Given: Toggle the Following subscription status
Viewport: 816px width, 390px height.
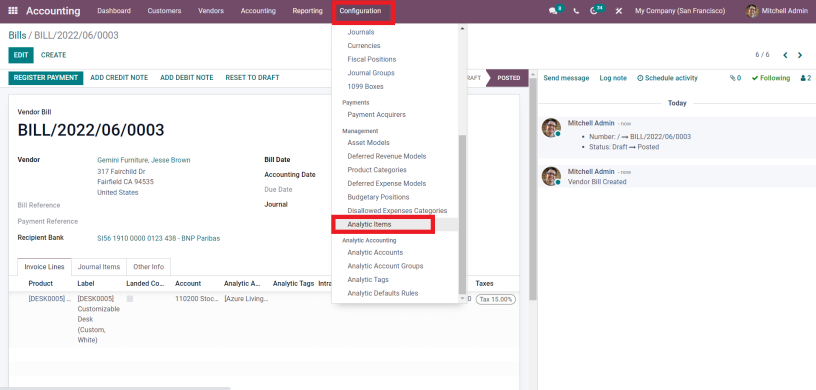Looking at the screenshot, I should (771, 78).
